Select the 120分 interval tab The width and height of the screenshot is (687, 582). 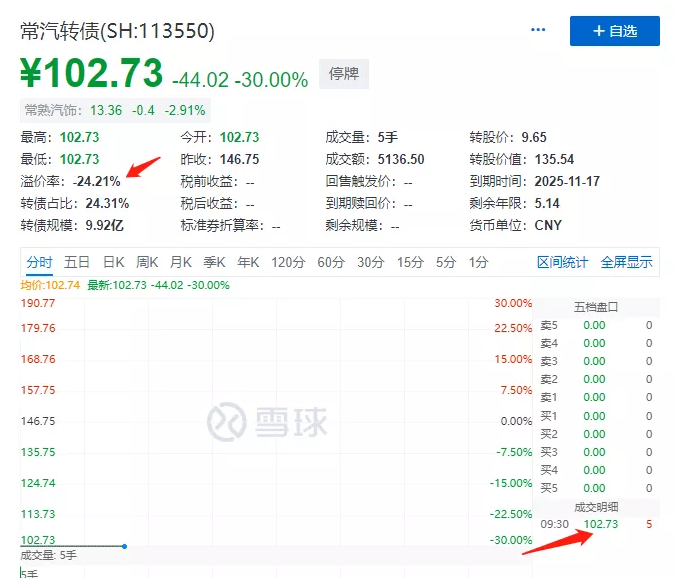click(288, 262)
